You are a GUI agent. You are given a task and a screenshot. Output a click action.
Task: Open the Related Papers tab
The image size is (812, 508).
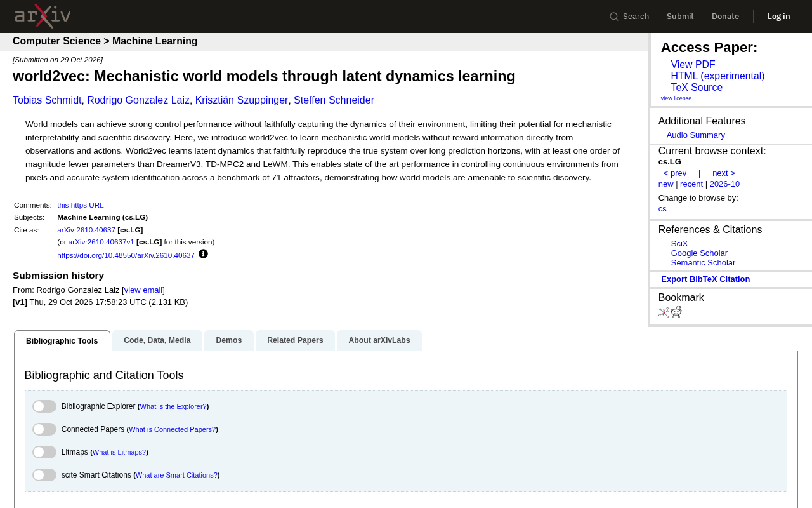pos(295,340)
